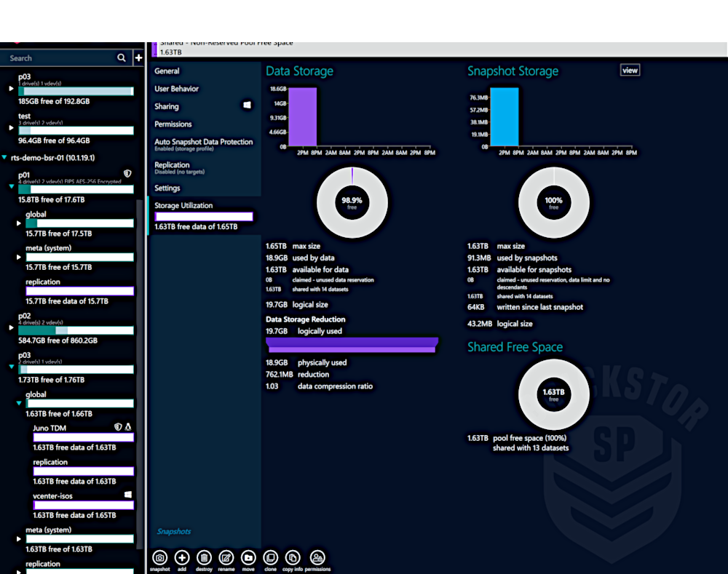728x574 pixels.
Task: Click the FIPS encryption shield icon on p01
Action: [x=127, y=173]
